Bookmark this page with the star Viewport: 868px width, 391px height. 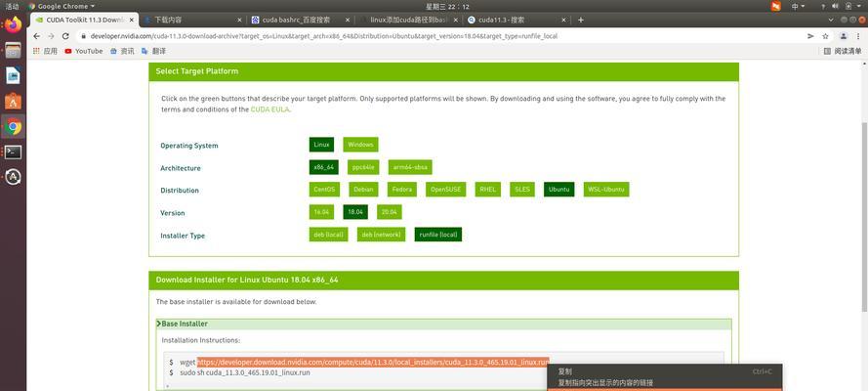pos(825,36)
